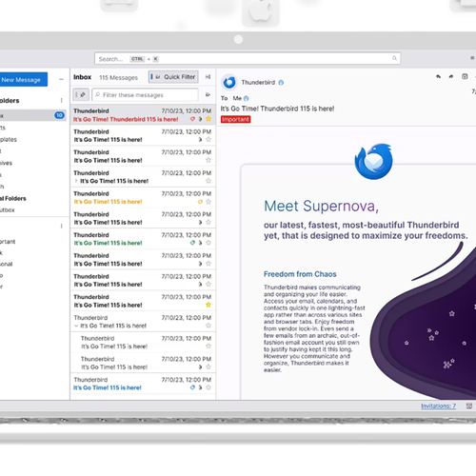Star the expanded thread parent message

(x=208, y=326)
